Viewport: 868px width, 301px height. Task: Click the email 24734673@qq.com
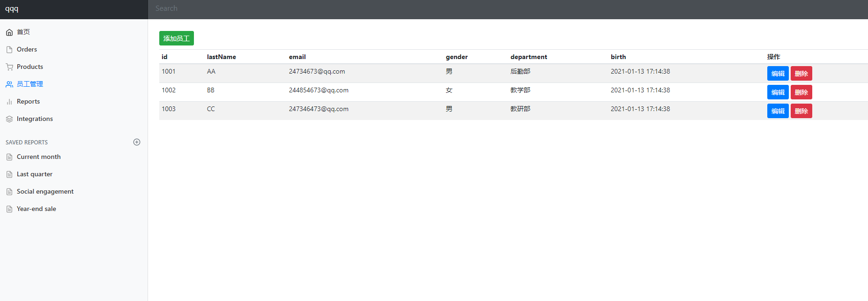(317, 71)
